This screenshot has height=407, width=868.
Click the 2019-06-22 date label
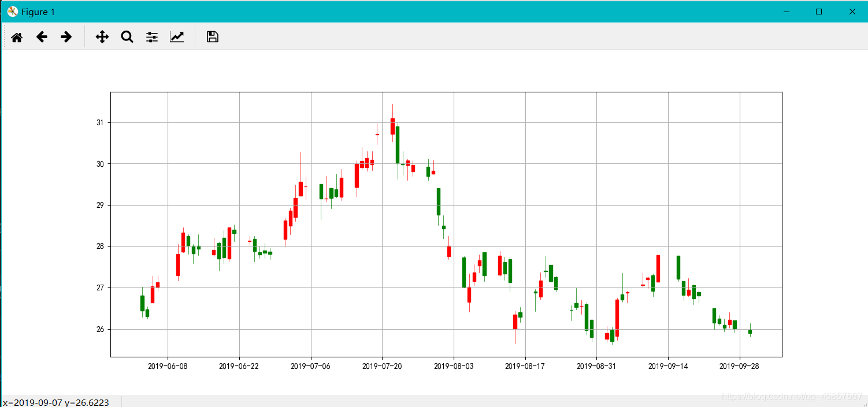(x=239, y=366)
